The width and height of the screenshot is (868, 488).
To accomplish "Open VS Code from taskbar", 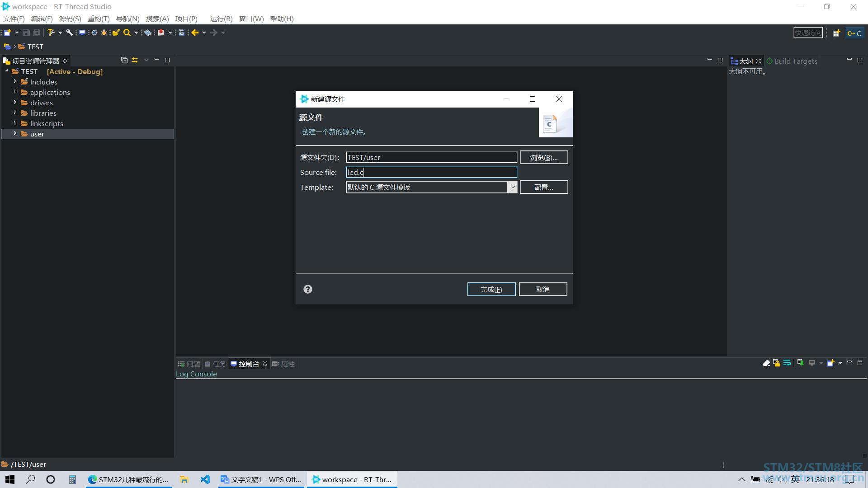I will [x=205, y=479].
